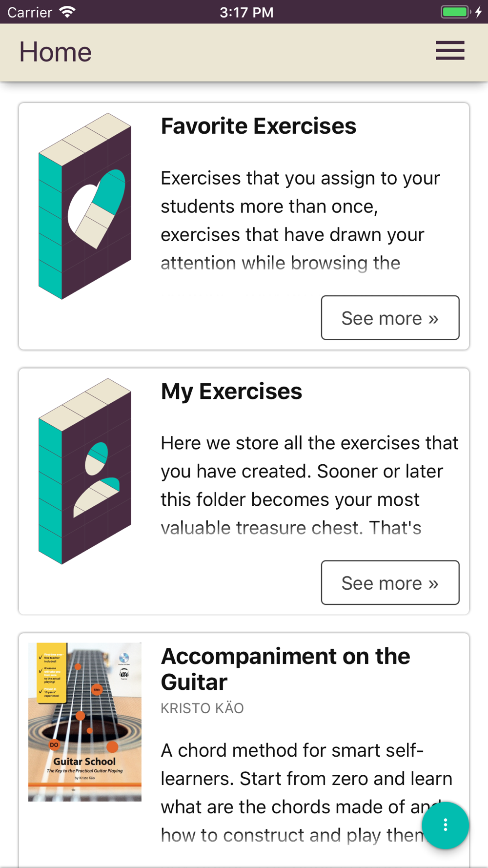Select the My Exercises heading
This screenshot has width=488, height=868.
tap(231, 391)
